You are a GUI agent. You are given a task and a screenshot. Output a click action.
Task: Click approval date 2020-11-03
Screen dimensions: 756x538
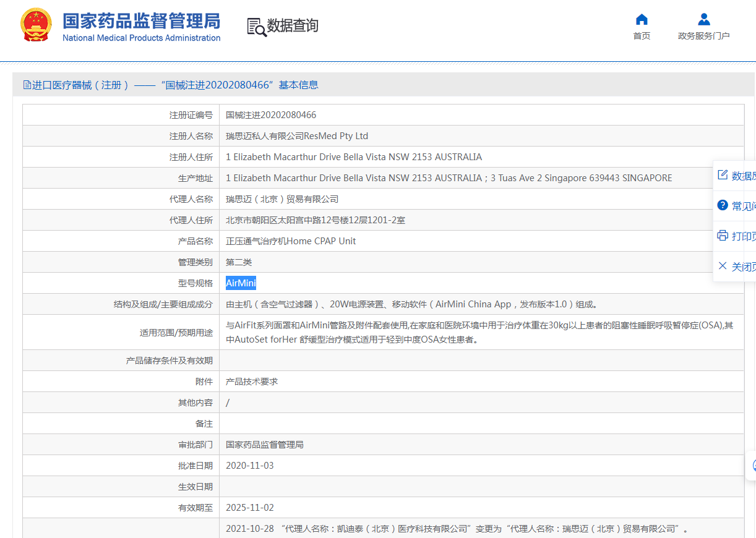click(x=250, y=466)
